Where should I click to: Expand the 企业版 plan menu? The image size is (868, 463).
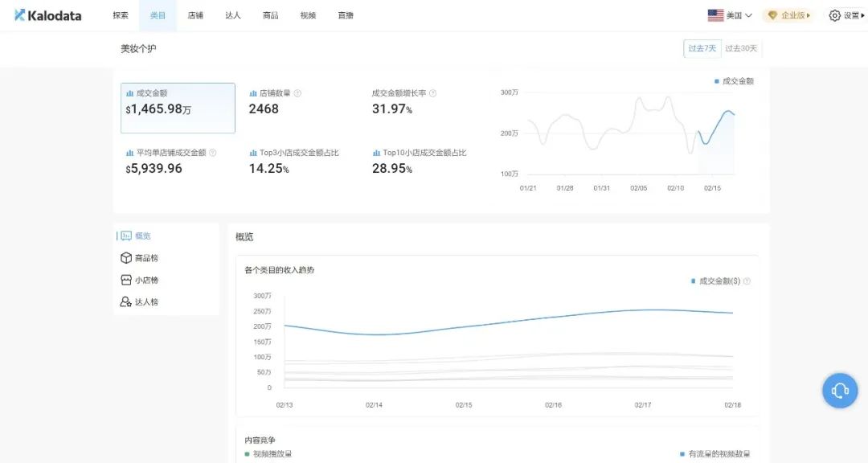pyautogui.click(x=788, y=15)
